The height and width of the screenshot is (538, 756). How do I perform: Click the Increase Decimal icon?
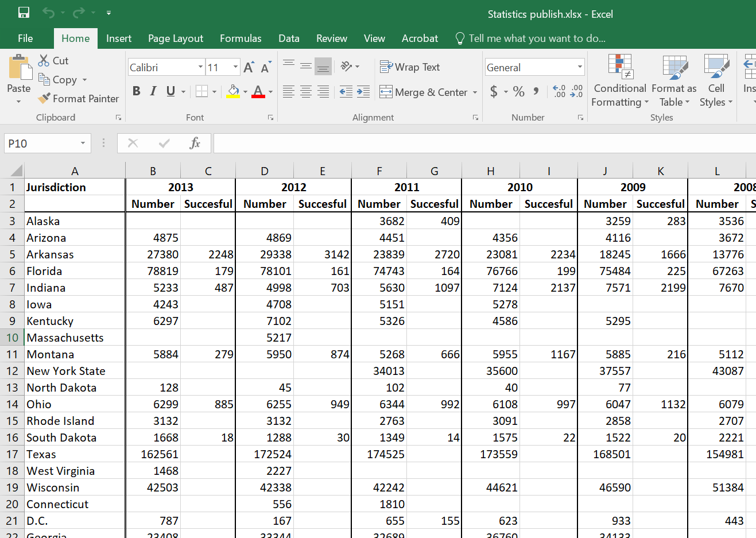(x=559, y=92)
